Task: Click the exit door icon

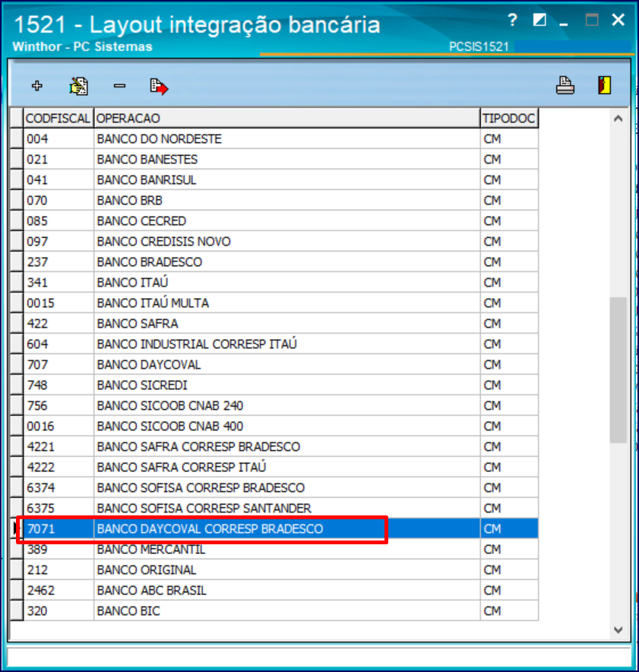Action: (604, 85)
